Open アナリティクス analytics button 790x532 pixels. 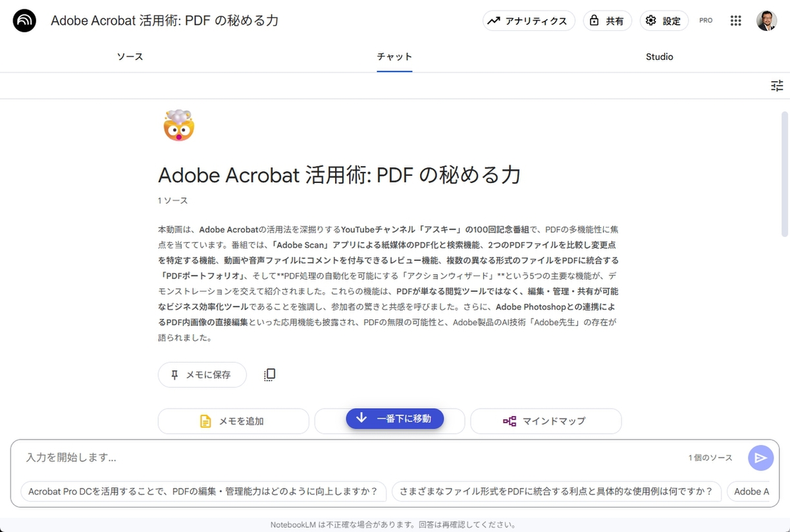tap(529, 20)
